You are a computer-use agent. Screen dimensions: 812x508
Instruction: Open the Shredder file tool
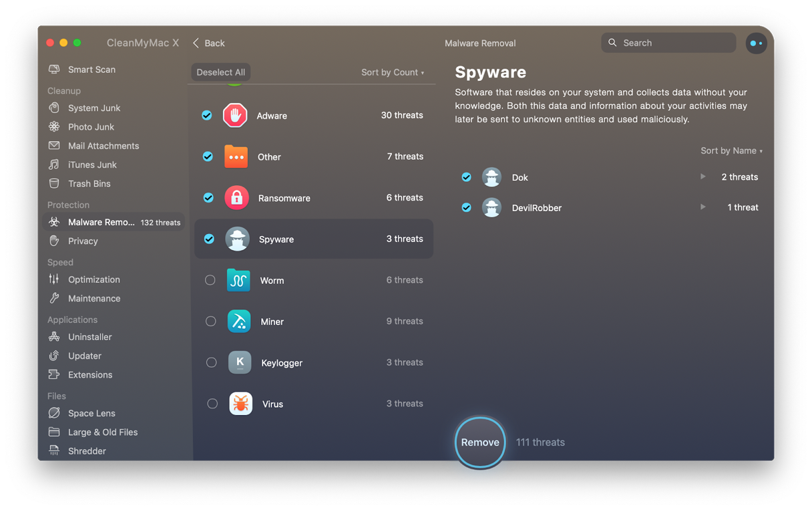[83, 451]
